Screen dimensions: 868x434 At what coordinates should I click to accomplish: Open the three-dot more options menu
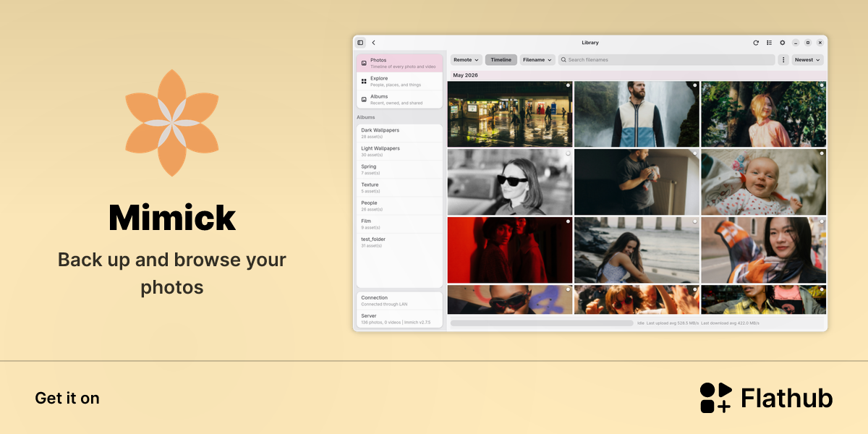point(783,60)
